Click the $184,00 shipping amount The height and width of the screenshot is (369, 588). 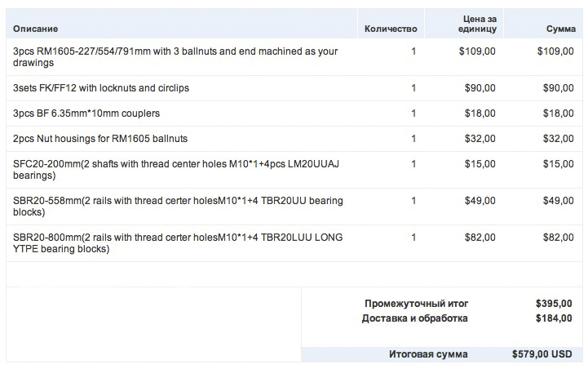(554, 318)
